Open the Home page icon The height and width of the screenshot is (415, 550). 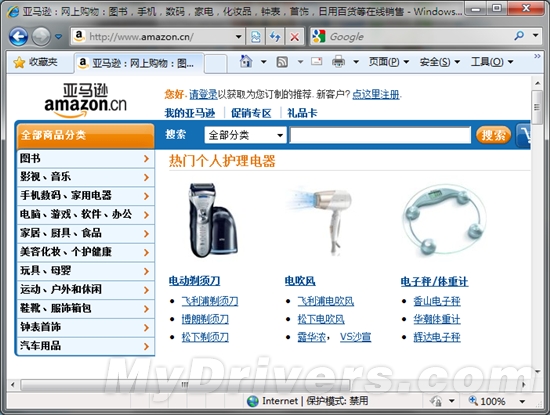pos(246,62)
